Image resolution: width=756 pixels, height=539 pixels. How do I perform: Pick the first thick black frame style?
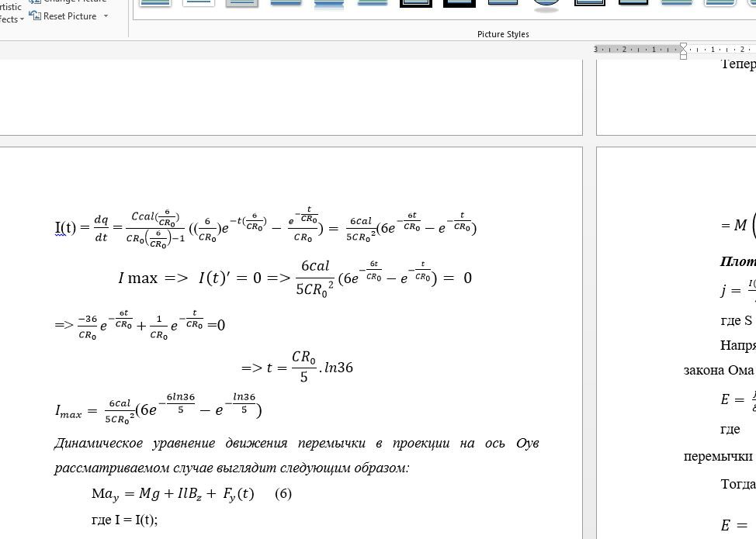coord(416,4)
